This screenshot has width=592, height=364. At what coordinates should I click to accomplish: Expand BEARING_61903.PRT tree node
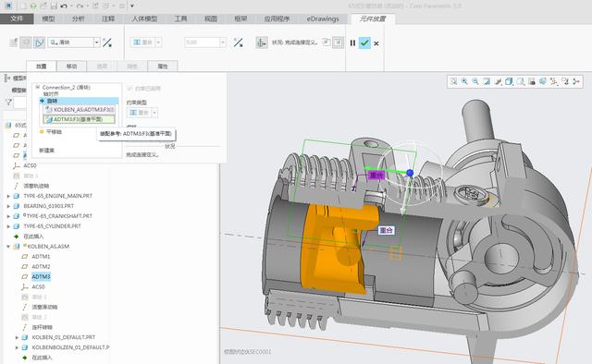(x=8, y=206)
